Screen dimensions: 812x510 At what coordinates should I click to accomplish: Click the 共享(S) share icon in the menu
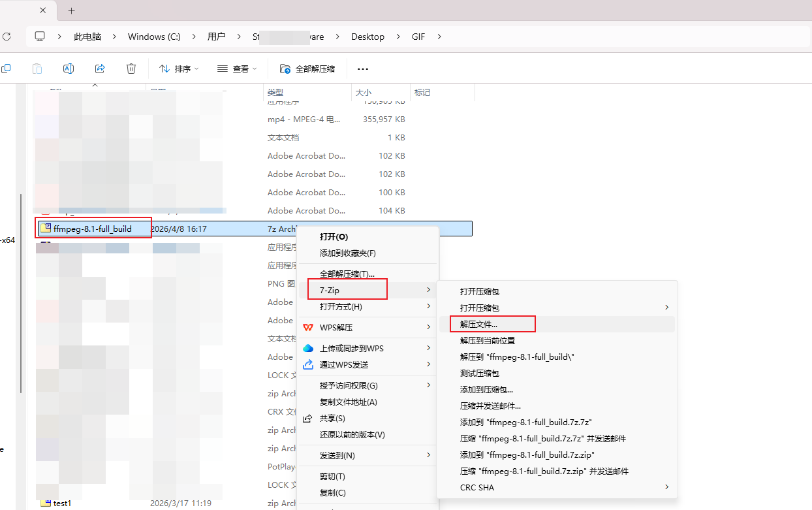coord(308,418)
